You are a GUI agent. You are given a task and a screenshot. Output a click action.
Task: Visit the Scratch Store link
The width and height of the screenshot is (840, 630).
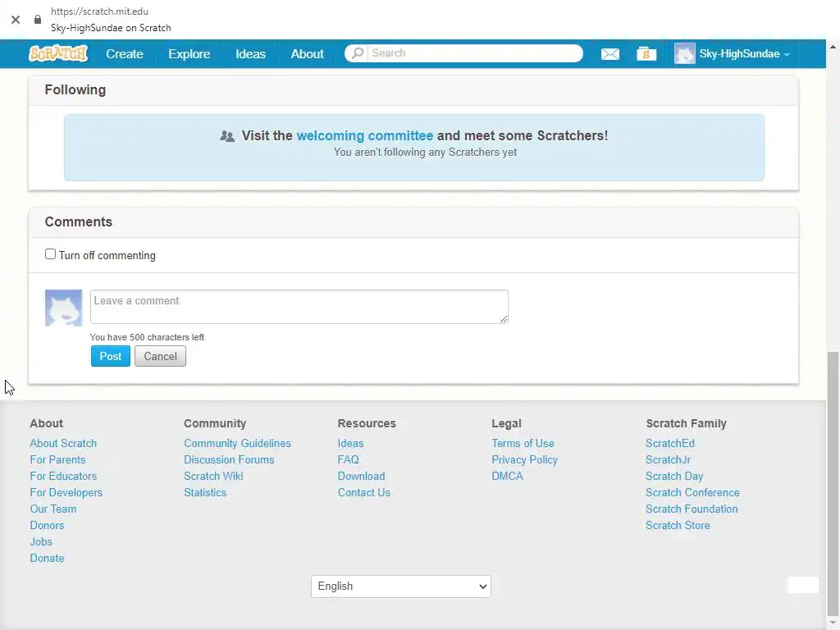pyautogui.click(x=678, y=525)
